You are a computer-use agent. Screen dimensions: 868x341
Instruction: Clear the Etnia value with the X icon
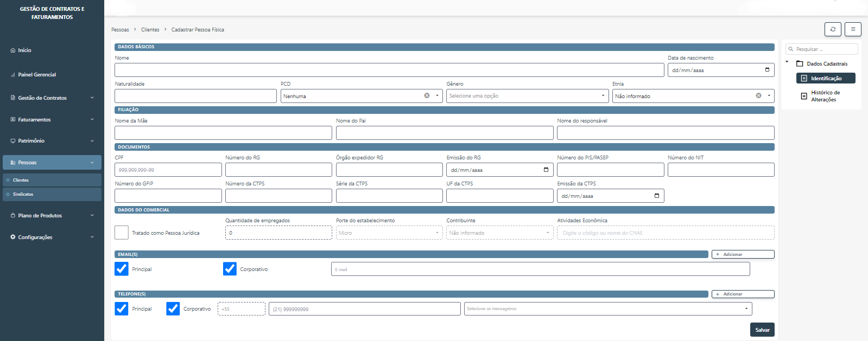(758, 96)
